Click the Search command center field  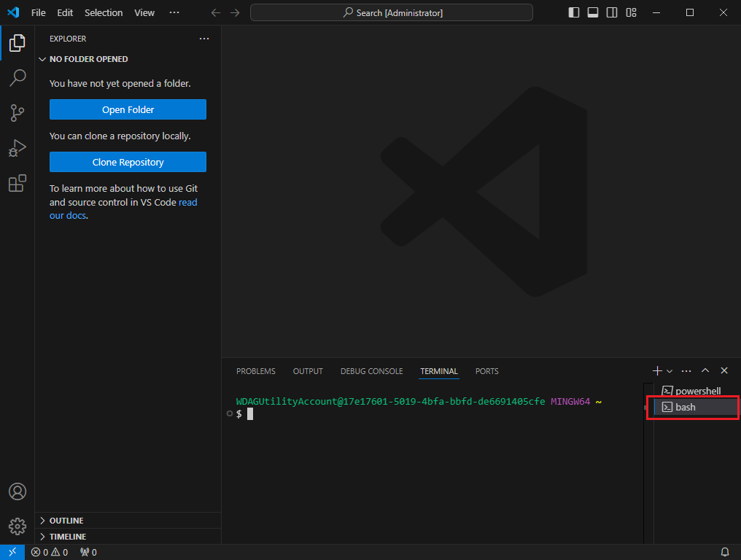pos(392,12)
